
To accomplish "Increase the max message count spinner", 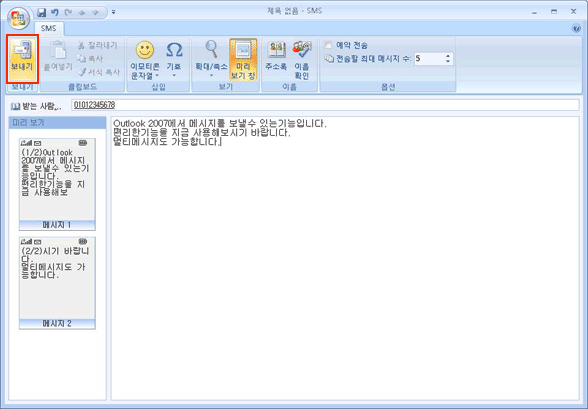I will (448, 56).
